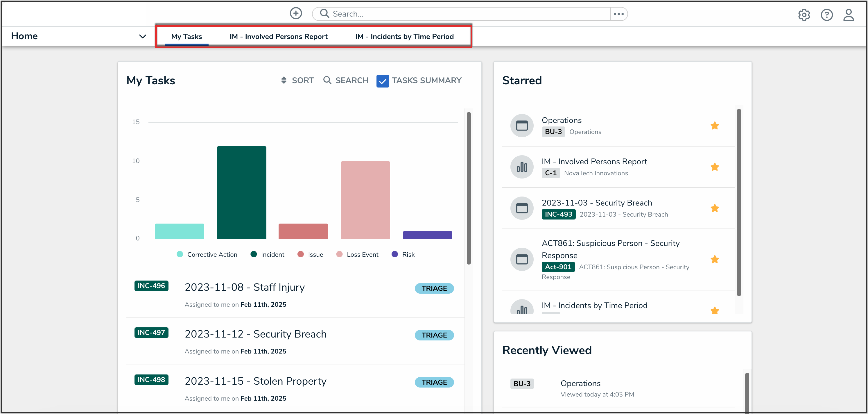Open task 2023-11-08 - Staff Injury

pos(244,287)
